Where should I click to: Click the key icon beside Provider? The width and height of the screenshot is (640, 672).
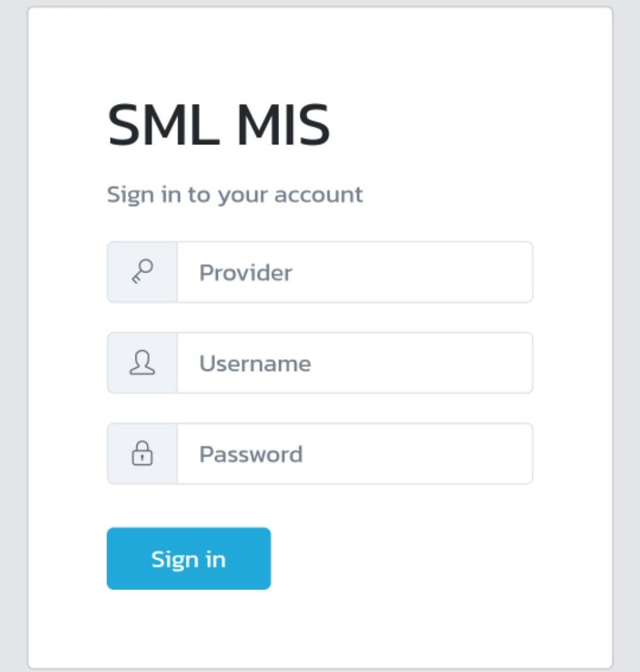coord(142,272)
